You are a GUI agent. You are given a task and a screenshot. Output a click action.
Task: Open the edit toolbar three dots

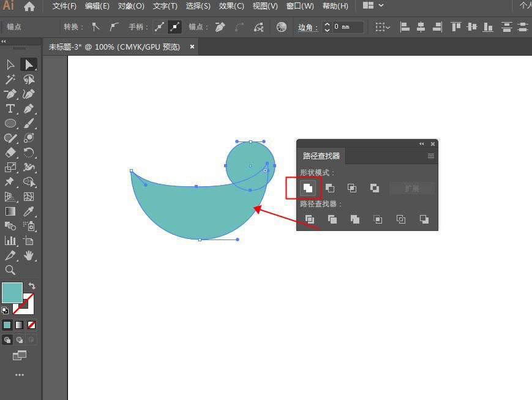point(20,375)
